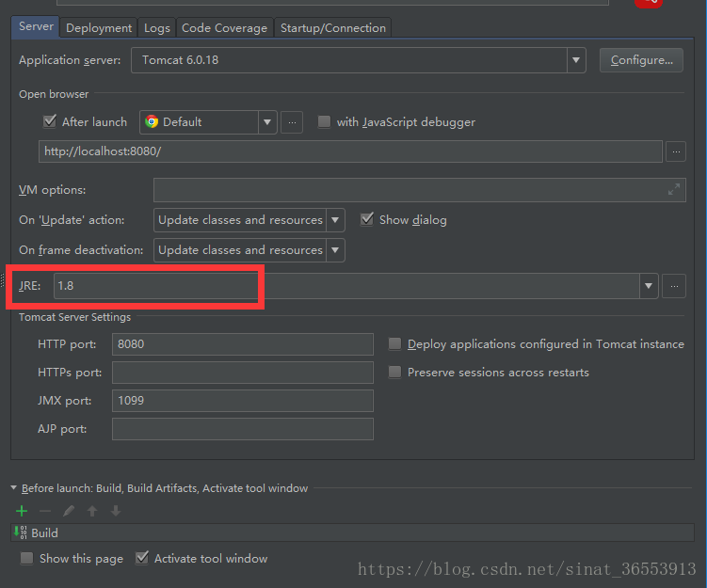Click the http://localhost:8080/ URL field
Image resolution: width=707 pixels, height=588 pixels.
350,151
